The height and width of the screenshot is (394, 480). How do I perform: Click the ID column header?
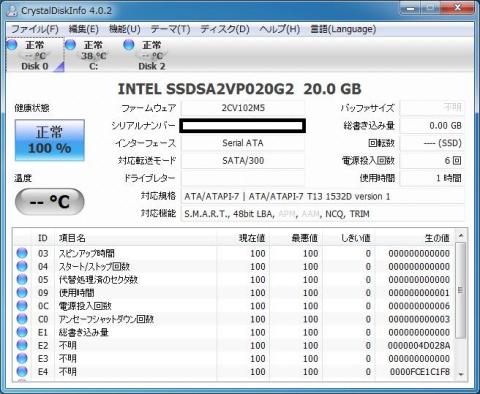pos(43,238)
